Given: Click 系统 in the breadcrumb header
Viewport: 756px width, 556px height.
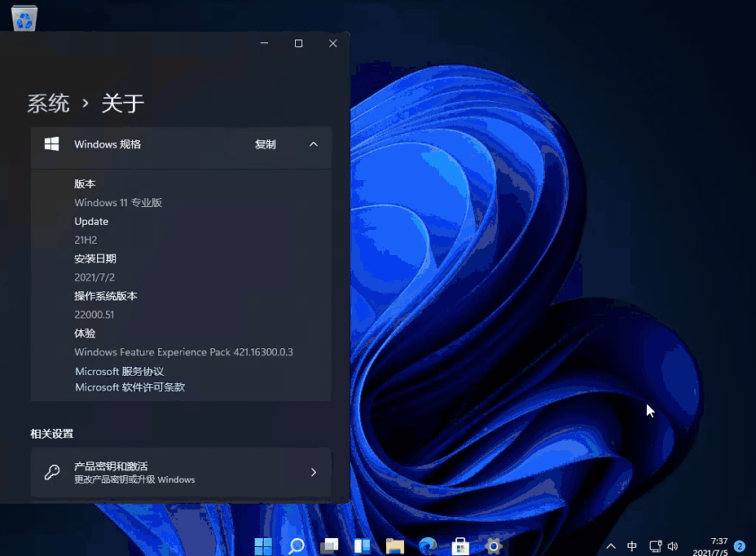Looking at the screenshot, I should 48,102.
